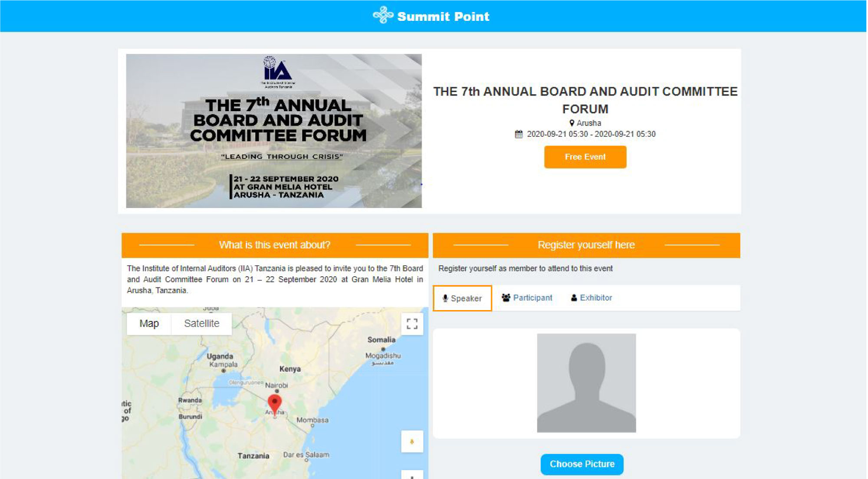Click the Summit Point header title
Image resolution: width=868 pixels, height=479 pixels.
(443, 17)
